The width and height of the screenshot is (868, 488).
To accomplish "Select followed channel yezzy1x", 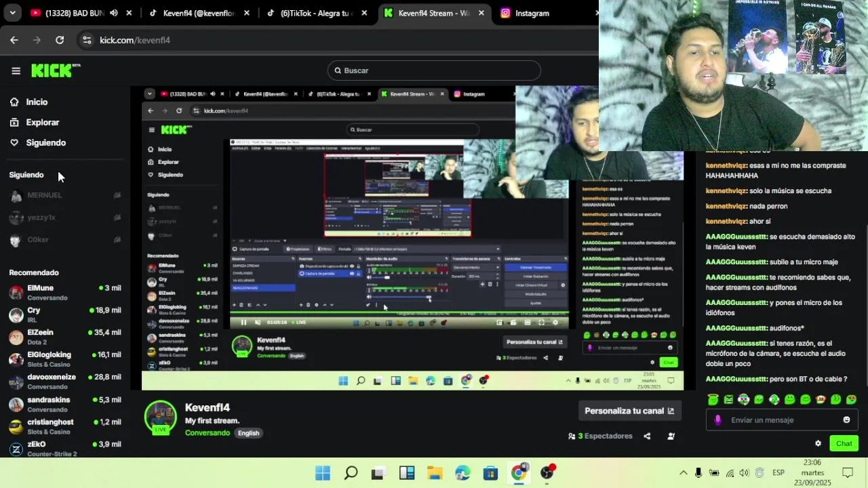I will [x=65, y=218].
